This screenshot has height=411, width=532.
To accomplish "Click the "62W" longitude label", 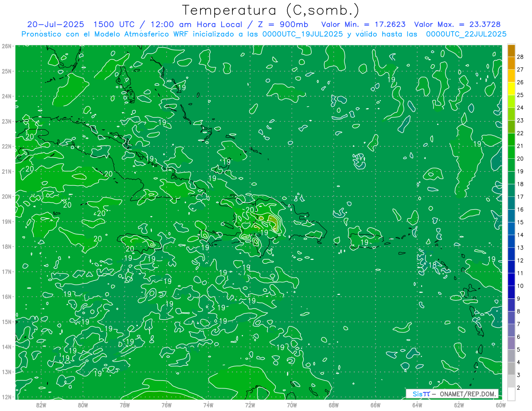I will click(459, 405).
